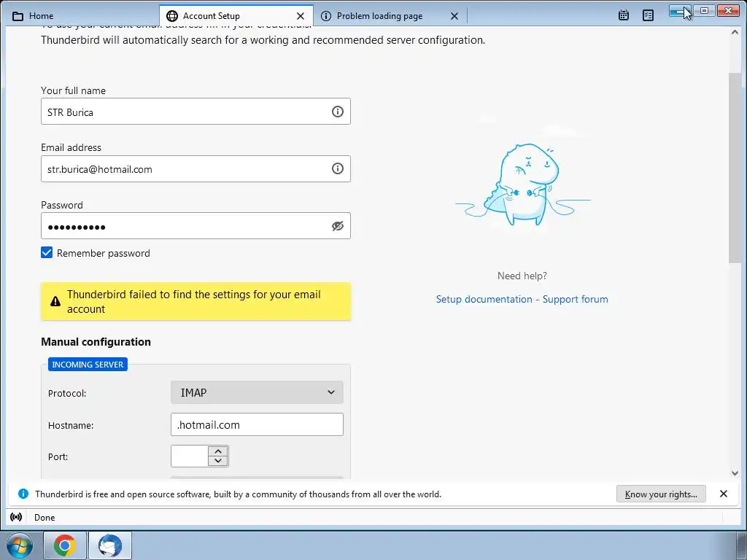Open the Support forum link
Screen dimensions: 747x560
[575, 299]
